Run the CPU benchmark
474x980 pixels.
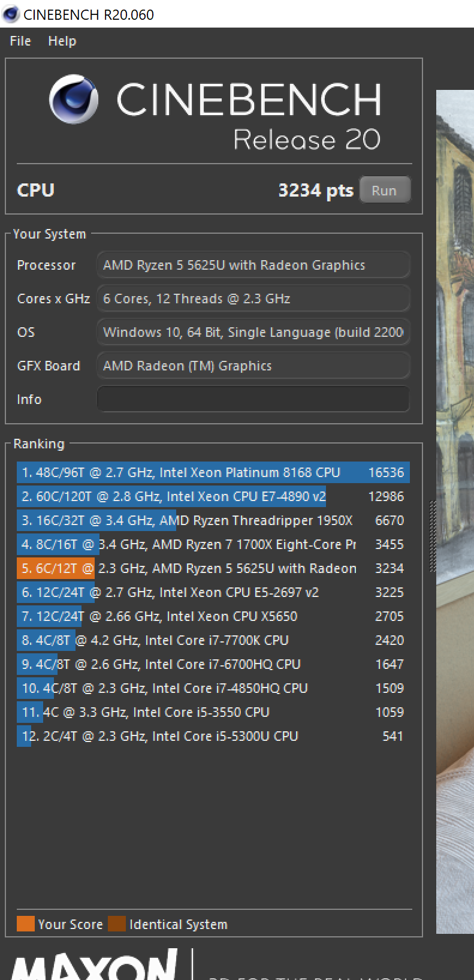(385, 191)
